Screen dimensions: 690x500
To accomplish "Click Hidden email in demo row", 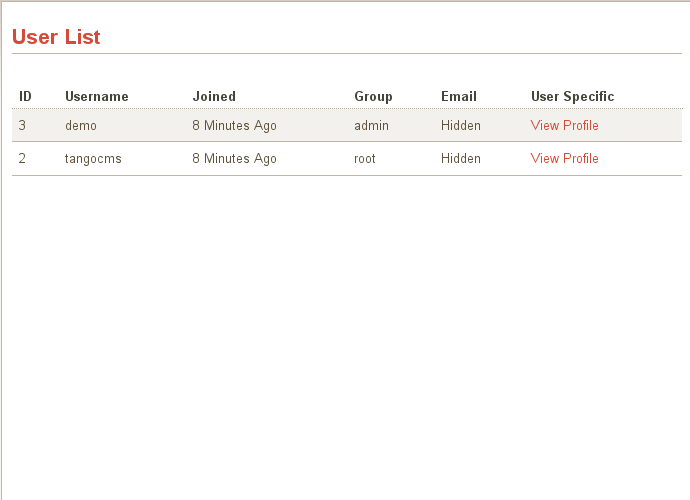I will click(x=461, y=125).
